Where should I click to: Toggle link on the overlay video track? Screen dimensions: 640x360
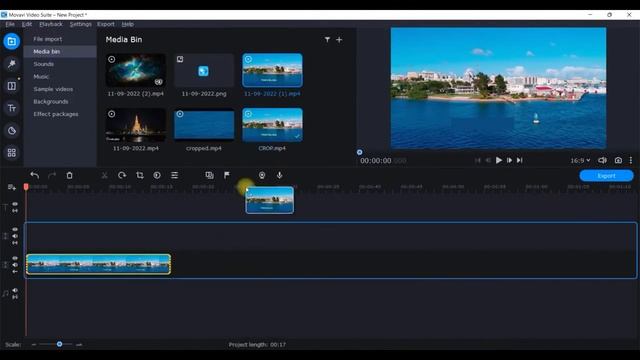pyautogui.click(x=15, y=243)
